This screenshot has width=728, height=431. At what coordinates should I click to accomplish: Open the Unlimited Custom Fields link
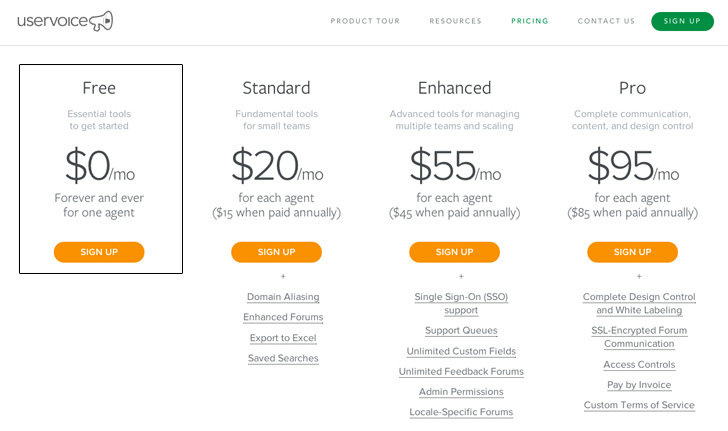pos(461,351)
